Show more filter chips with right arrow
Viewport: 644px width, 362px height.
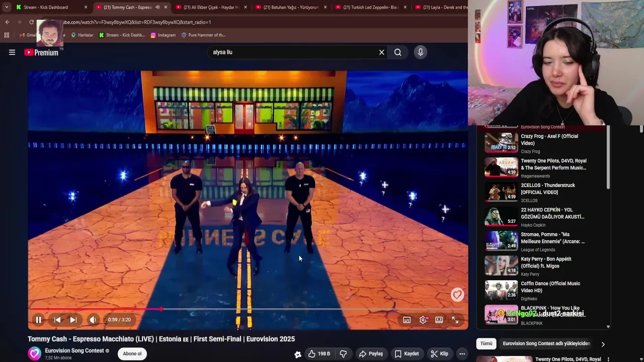click(x=603, y=344)
